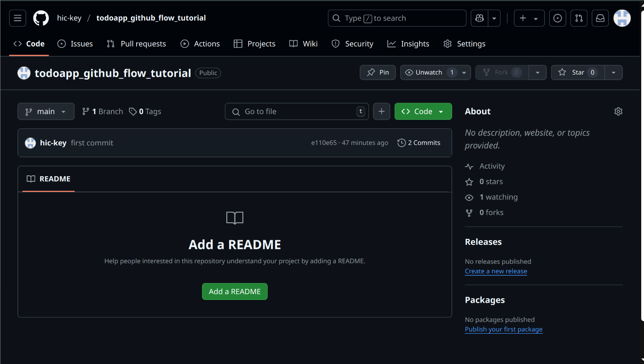Image resolution: width=644 pixels, height=364 pixels.
Task: Open commit hash e110e65
Action: (324, 143)
